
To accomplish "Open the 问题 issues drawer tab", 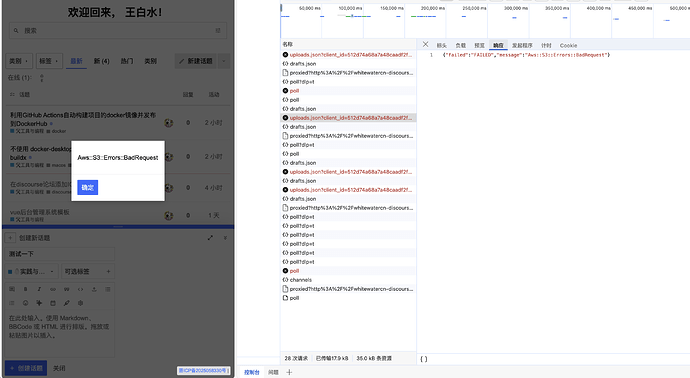I will tap(273, 372).
